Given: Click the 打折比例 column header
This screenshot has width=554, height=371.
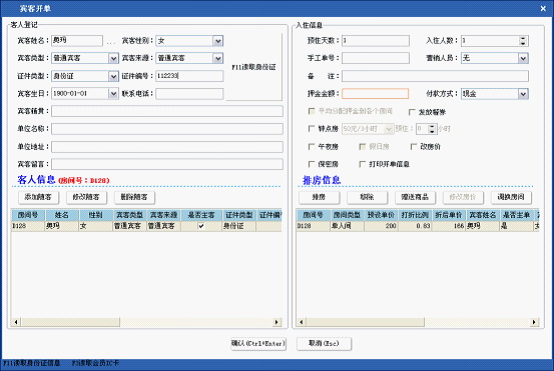Looking at the screenshot, I should click(415, 215).
